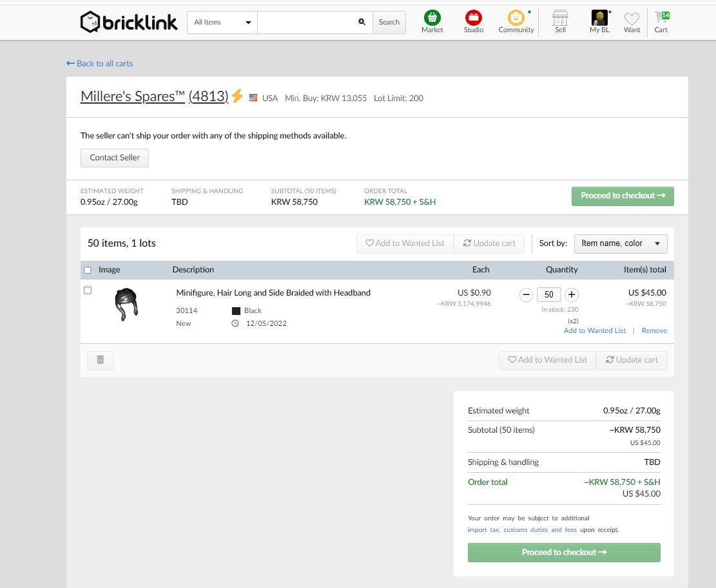Click the 'New' condition text
The image size is (716, 588).
[184, 323]
